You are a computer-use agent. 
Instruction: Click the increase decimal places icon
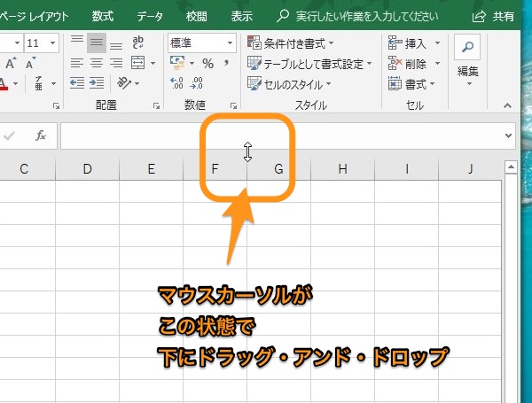176,84
